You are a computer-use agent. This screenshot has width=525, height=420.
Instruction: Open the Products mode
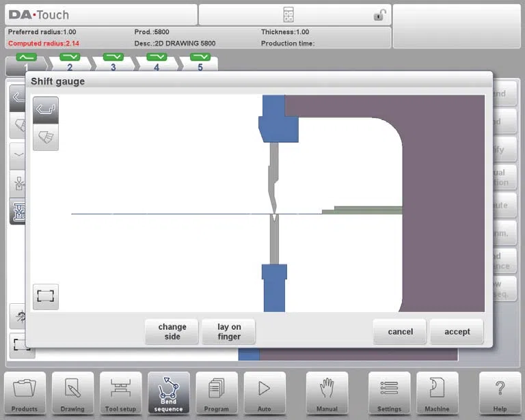click(x=25, y=393)
